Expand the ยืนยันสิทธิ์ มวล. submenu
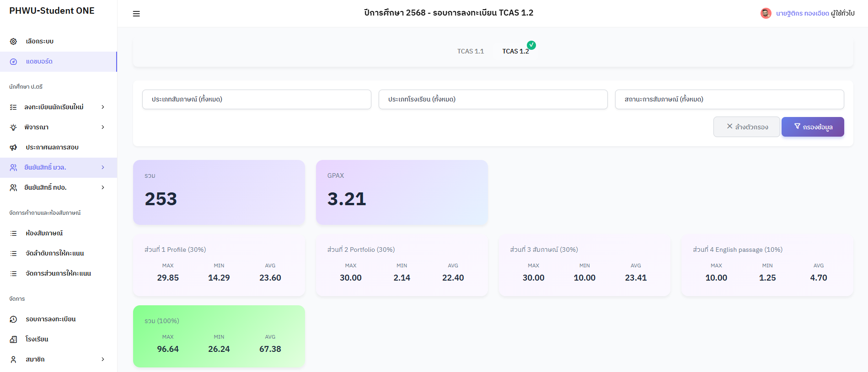868x372 pixels. 103,168
